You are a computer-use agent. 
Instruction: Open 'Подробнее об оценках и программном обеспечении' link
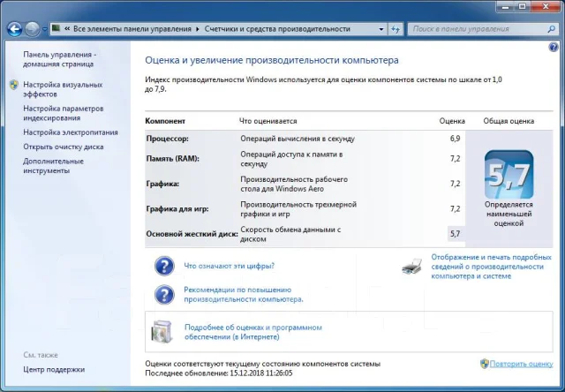tap(253, 332)
